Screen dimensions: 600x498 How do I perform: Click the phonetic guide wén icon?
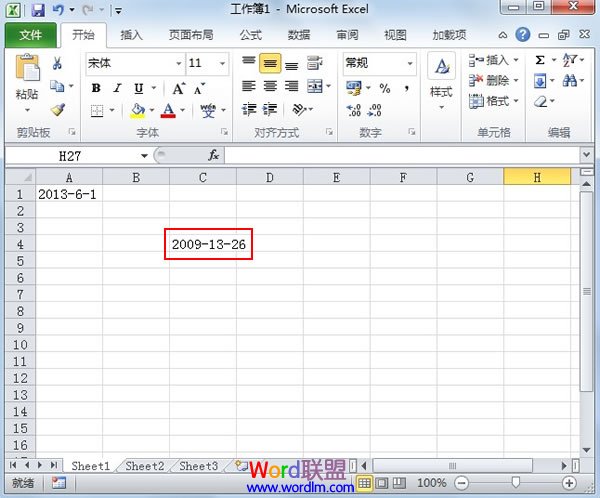point(208,111)
